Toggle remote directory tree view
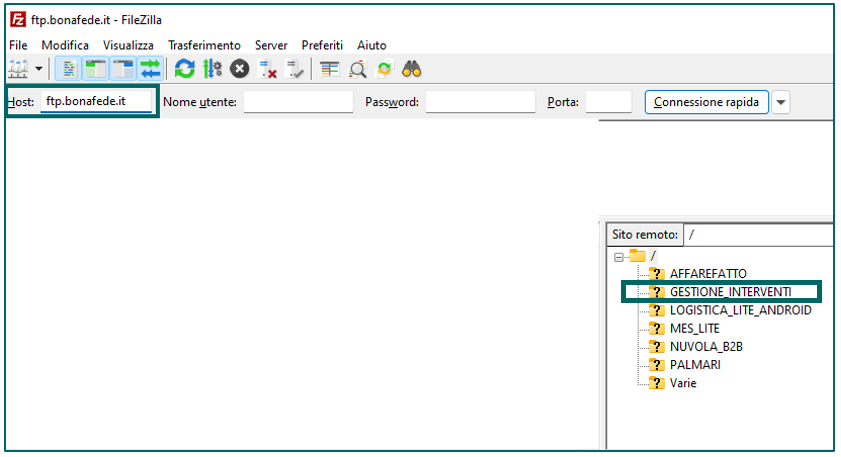Screen dimensions: 841x457 click(x=123, y=69)
